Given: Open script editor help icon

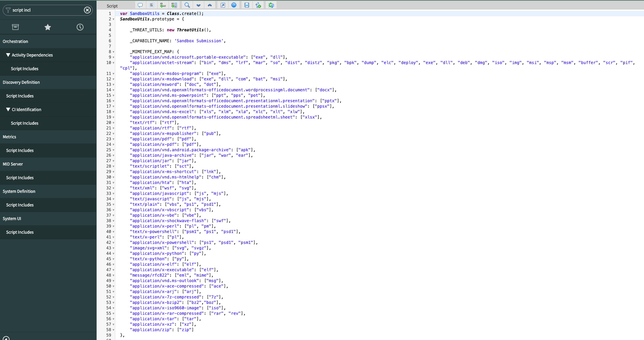Looking at the screenshot, I should coord(234,5).
